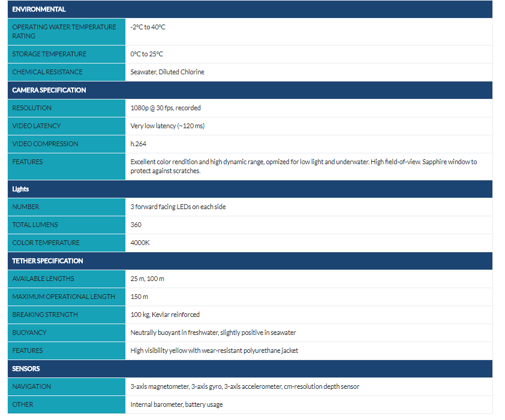Click the 150 m value
The width and height of the screenshot is (505, 420).
coord(139,297)
